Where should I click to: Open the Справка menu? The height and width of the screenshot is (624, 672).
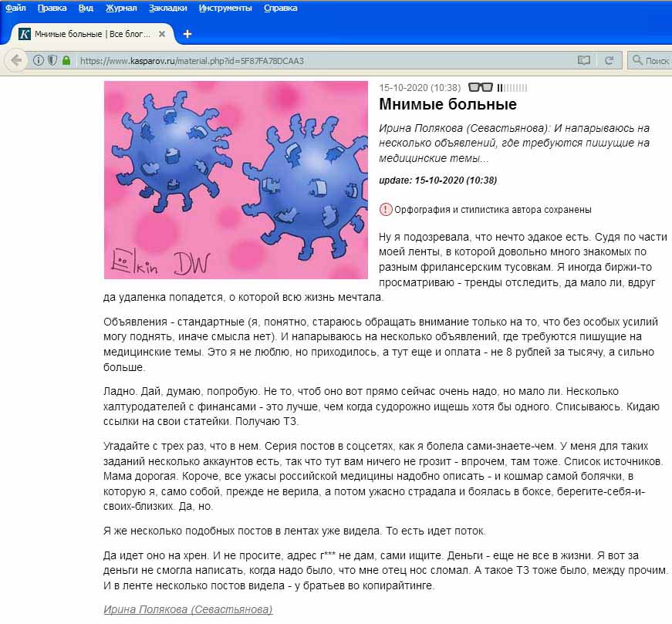pyautogui.click(x=280, y=8)
